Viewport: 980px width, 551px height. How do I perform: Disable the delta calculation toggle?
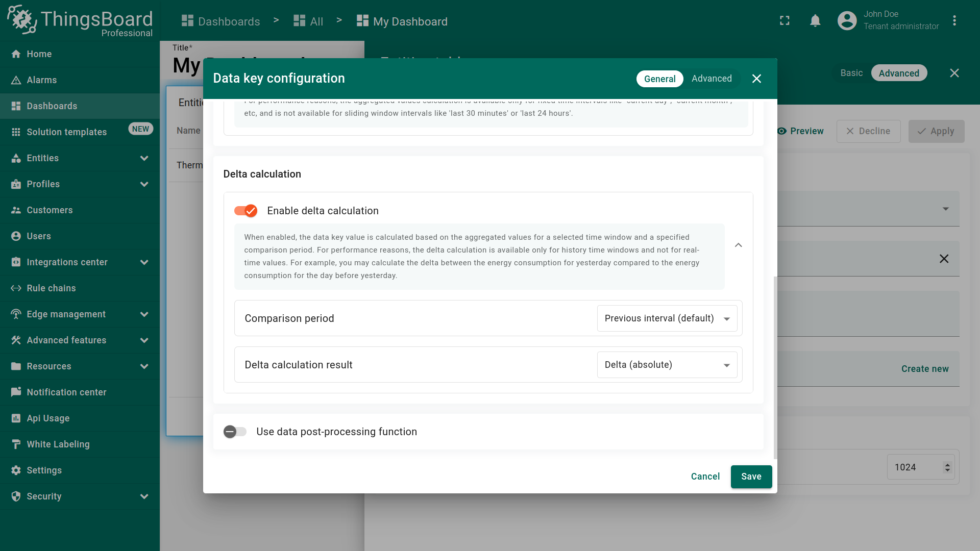tap(246, 211)
